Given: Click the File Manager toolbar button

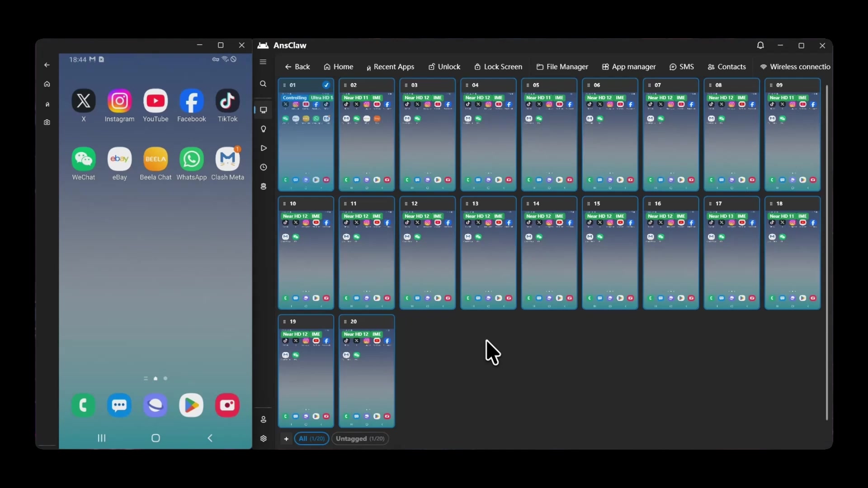Looking at the screenshot, I should pyautogui.click(x=562, y=67).
